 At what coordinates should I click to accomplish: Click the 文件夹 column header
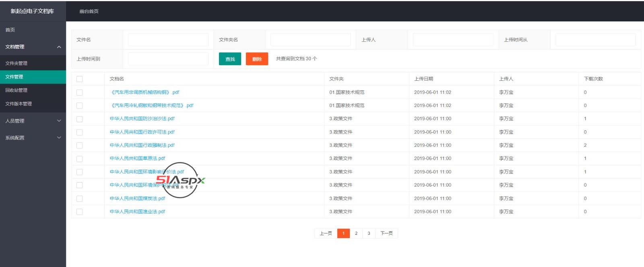[336, 79]
